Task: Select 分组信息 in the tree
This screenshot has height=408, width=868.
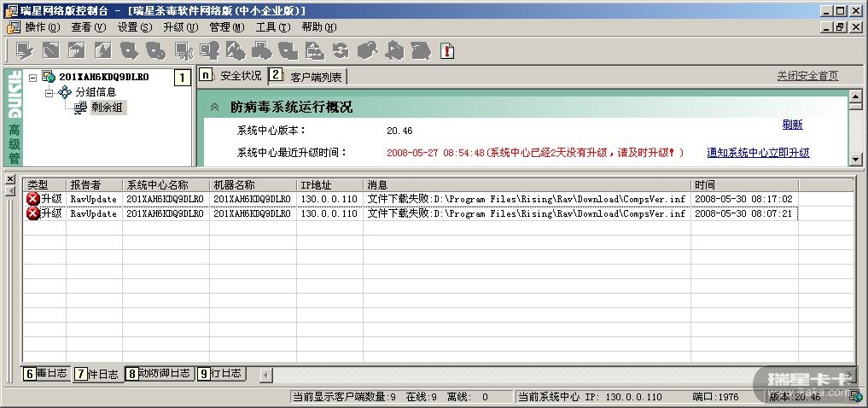Action: point(96,92)
